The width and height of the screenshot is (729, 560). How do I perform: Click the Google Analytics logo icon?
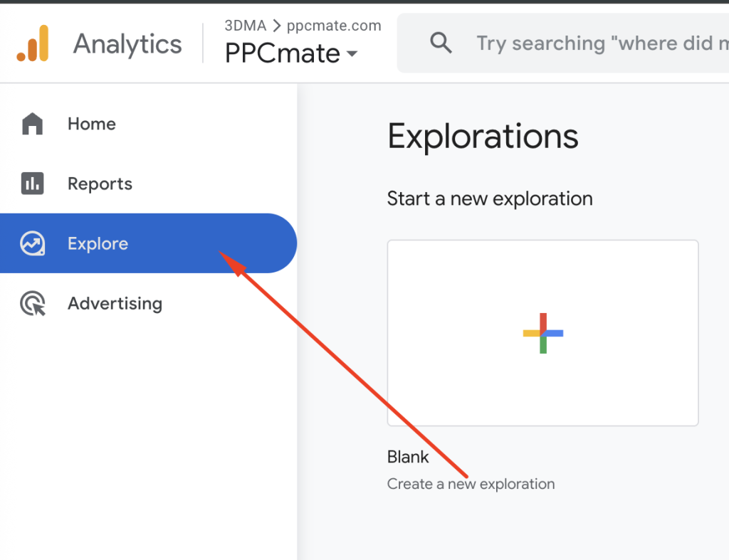point(33,43)
